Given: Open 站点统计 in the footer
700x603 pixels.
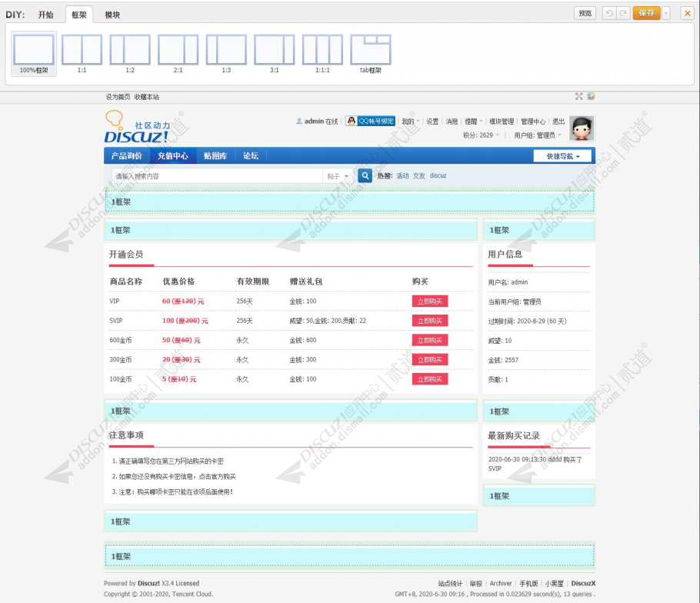Looking at the screenshot, I should 450,583.
